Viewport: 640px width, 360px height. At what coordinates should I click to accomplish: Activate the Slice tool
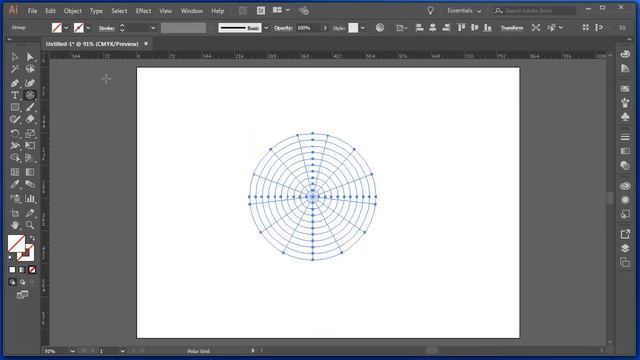30,213
